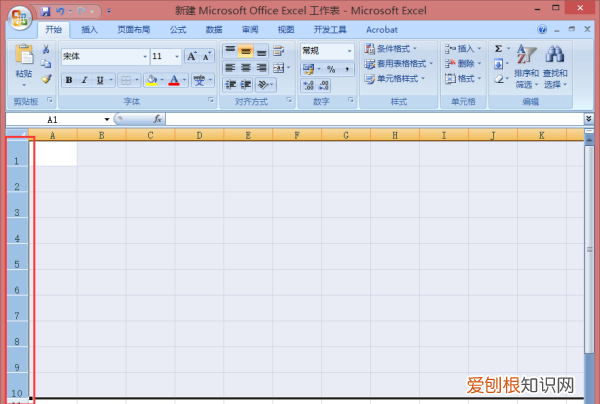
Task: Toggle middle vertical alignment button
Action: coord(246,51)
